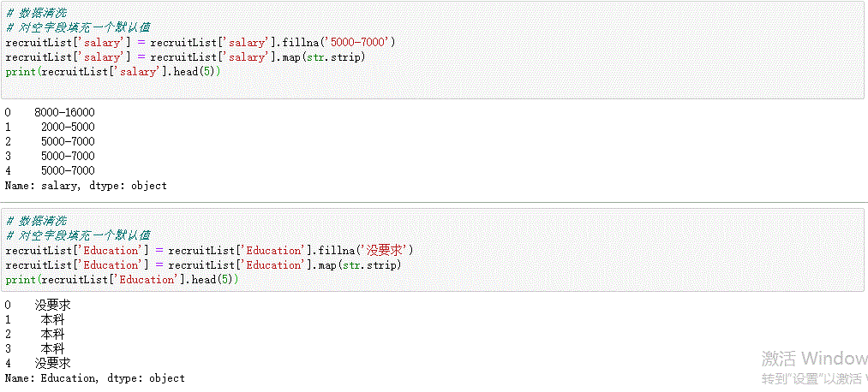Place cursor on salary map(str.strip) line
This screenshot has height=392, width=868.
(x=185, y=56)
